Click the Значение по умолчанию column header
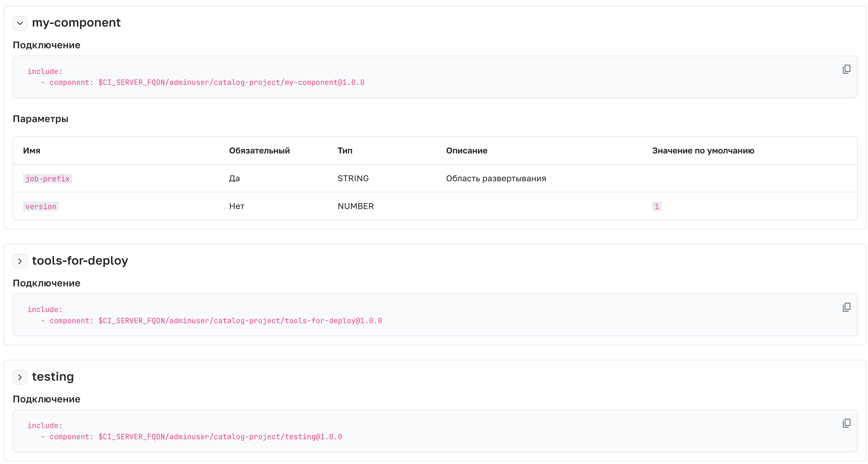 703,151
